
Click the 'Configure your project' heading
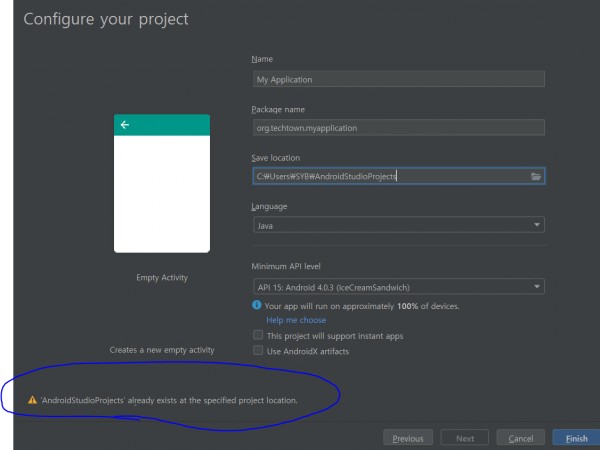click(x=106, y=19)
